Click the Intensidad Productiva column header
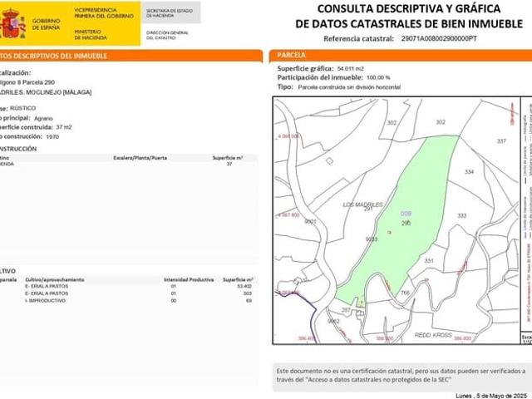The width and height of the screenshot is (532, 399). tap(189, 280)
